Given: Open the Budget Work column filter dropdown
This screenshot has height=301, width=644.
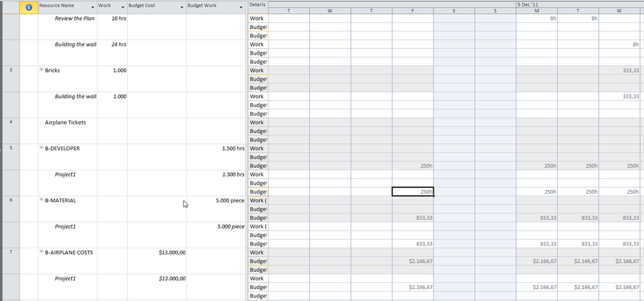Looking at the screenshot, I should (241, 7).
